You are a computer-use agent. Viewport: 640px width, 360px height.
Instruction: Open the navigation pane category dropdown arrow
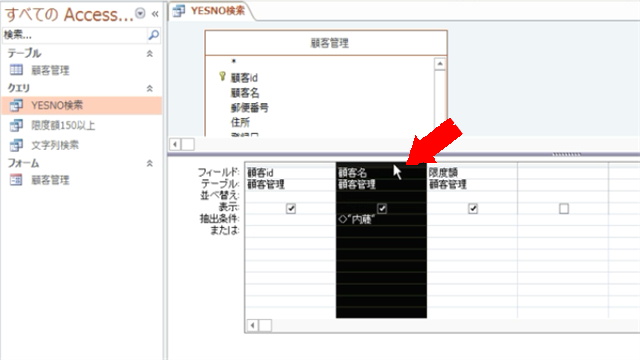[140, 13]
